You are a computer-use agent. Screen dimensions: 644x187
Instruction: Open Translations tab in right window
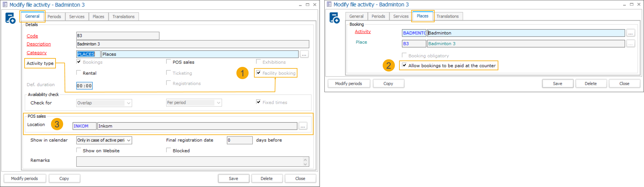pos(448,16)
